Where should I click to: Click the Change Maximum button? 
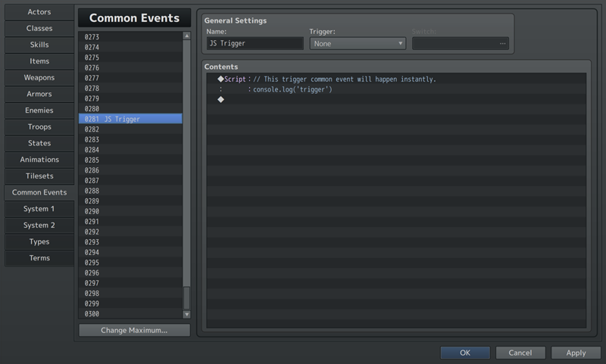pos(134,330)
